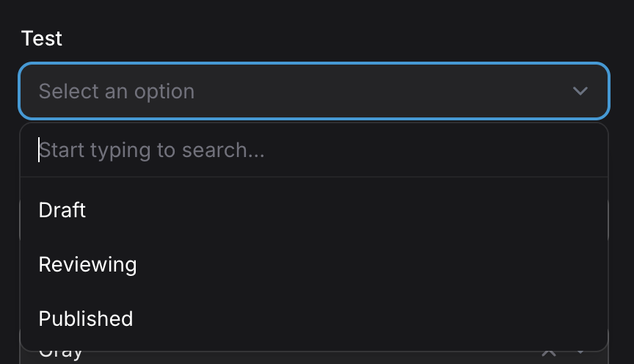
Task: Click the chevron in the Test select box
Action: 580,91
